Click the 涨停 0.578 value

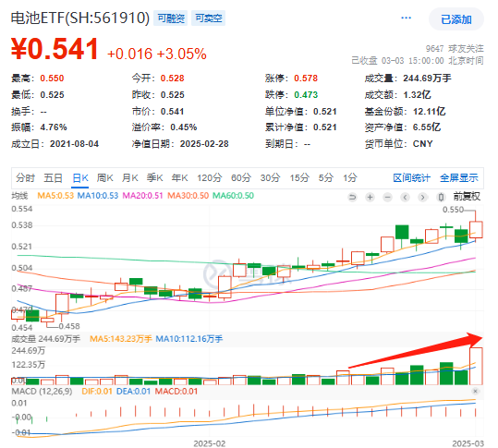point(306,79)
